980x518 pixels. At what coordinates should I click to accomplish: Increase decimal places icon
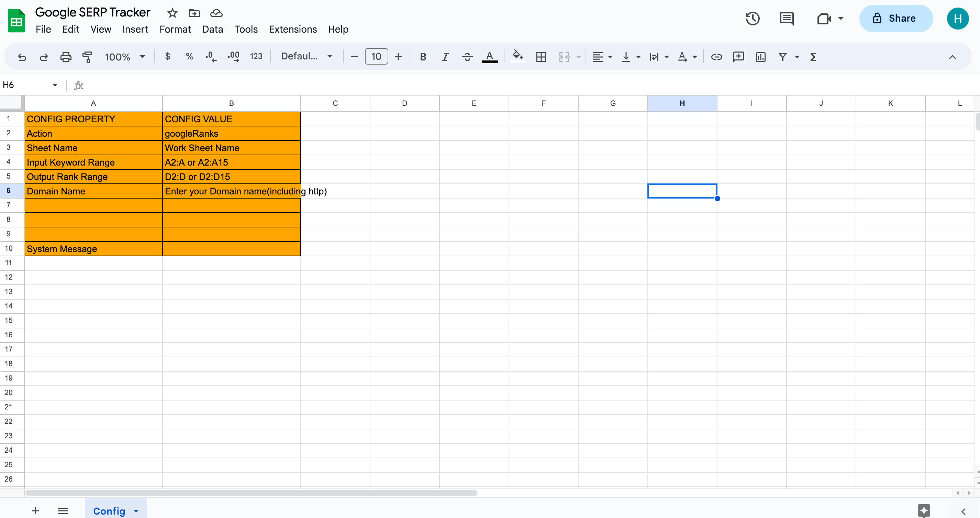[x=234, y=57]
